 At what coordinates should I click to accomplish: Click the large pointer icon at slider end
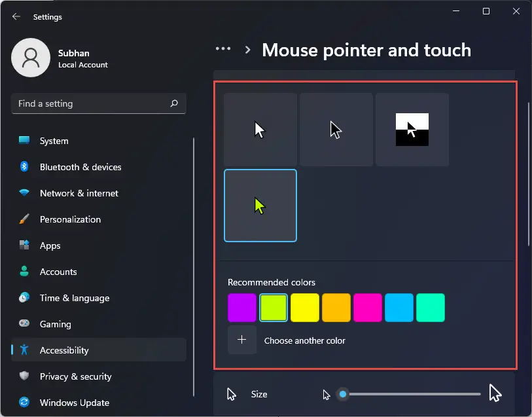pos(495,393)
